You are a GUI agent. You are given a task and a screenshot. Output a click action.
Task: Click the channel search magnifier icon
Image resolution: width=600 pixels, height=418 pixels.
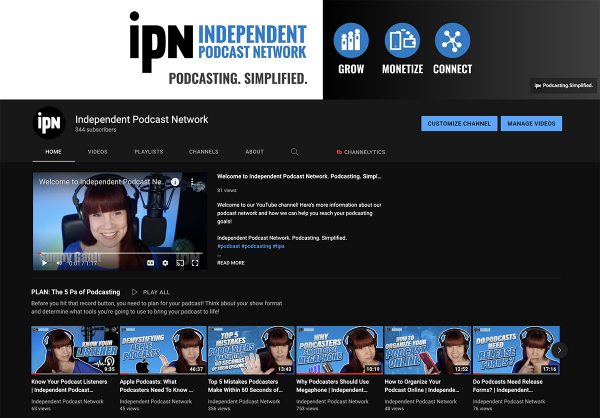coord(294,152)
